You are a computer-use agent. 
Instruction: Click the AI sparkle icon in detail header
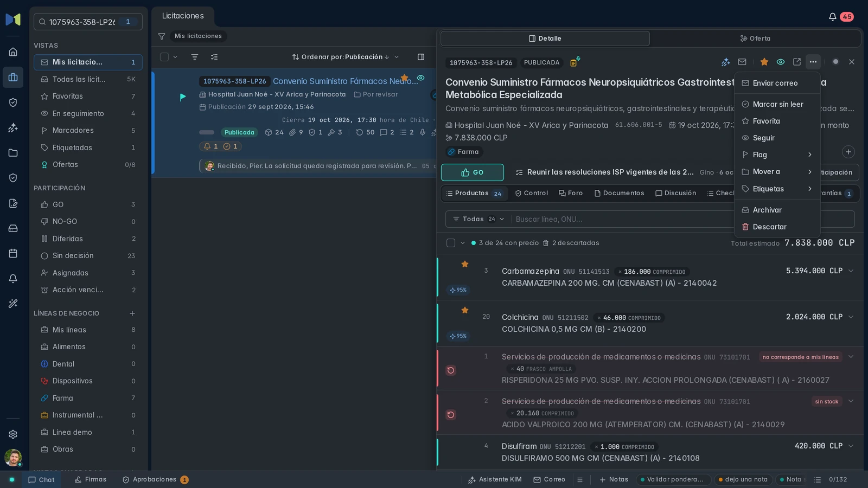(726, 62)
